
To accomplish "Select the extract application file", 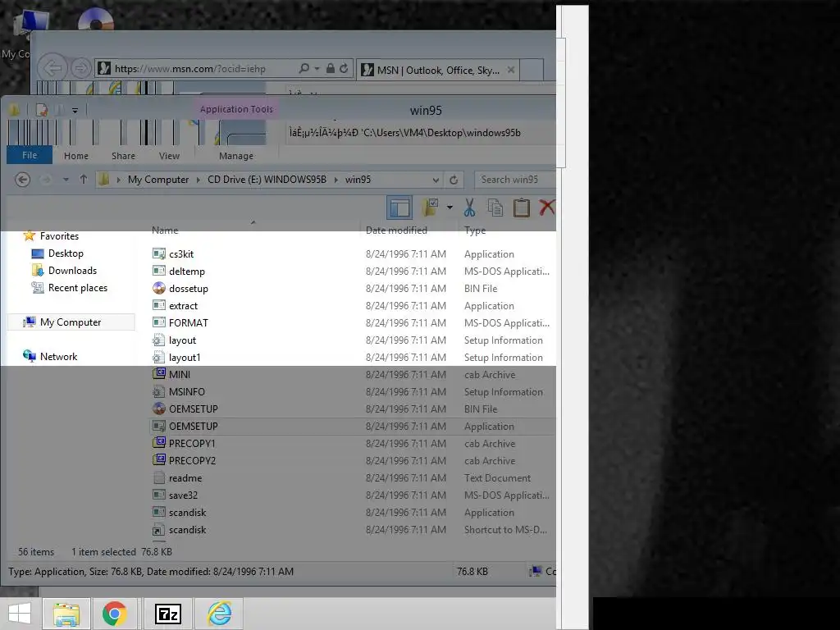I will tap(183, 306).
